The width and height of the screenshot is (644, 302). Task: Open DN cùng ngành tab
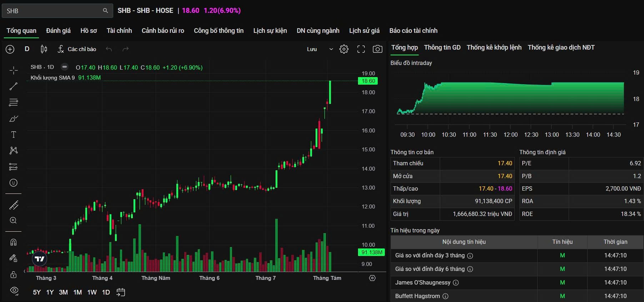click(318, 31)
